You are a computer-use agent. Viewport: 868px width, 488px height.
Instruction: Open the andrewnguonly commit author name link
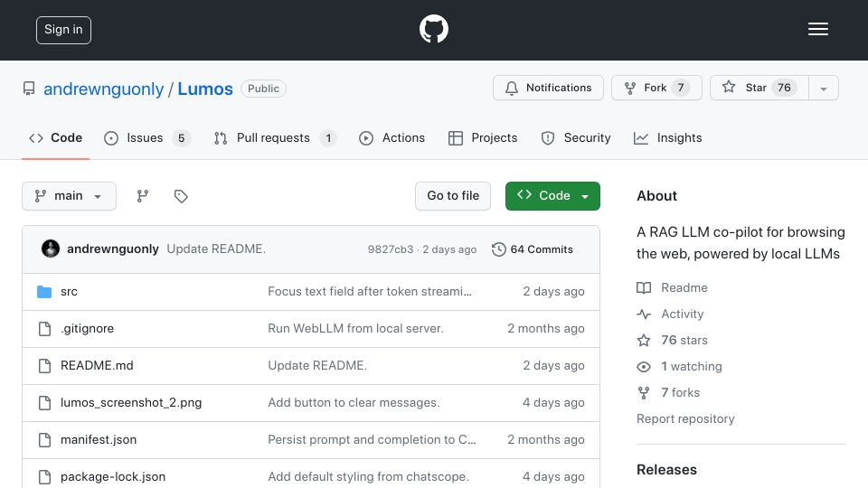coord(113,249)
